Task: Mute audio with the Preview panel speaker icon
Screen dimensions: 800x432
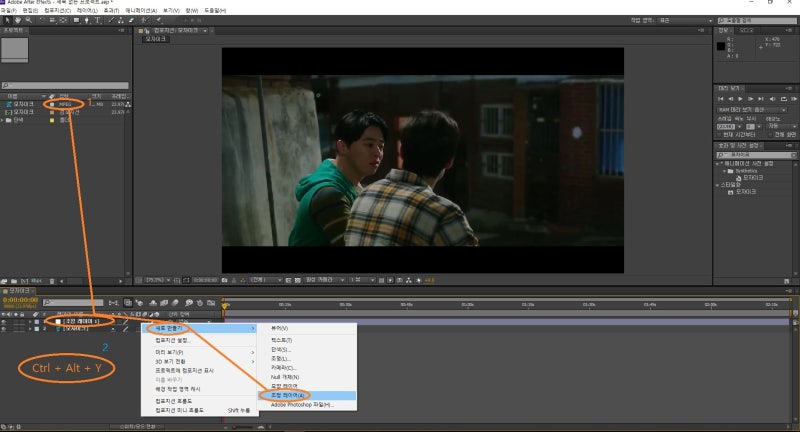Action: click(x=772, y=99)
